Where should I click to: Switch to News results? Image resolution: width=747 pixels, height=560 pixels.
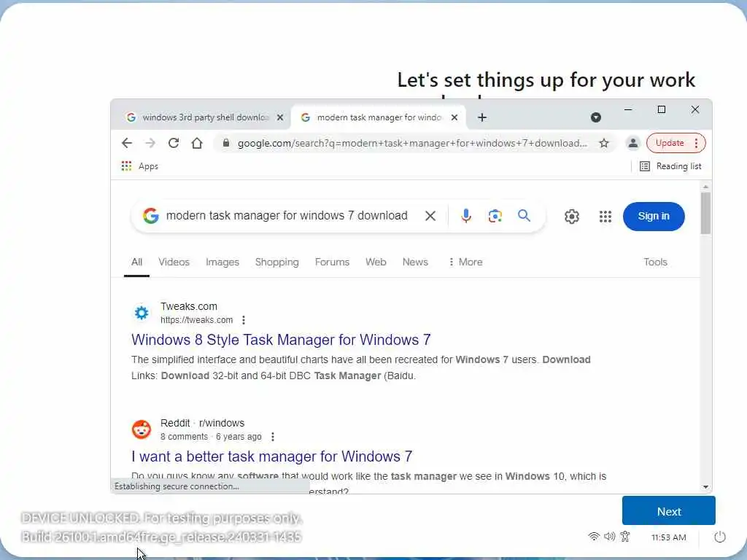tap(415, 262)
